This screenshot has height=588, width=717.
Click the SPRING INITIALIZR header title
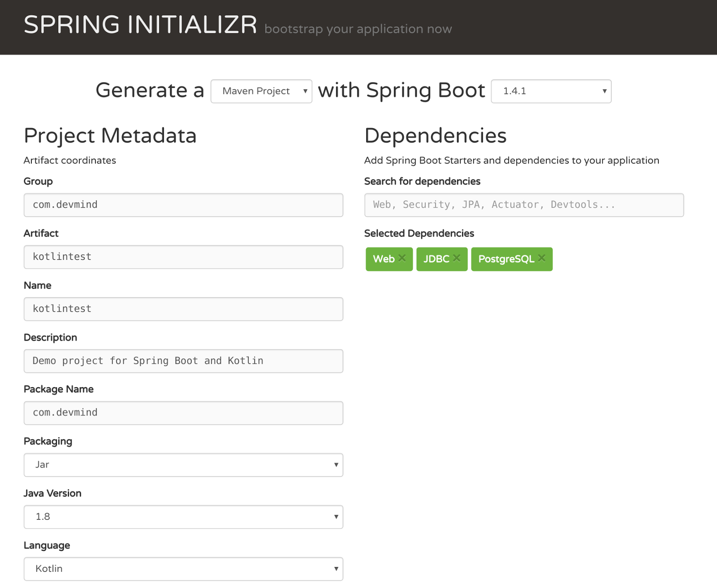(x=140, y=25)
